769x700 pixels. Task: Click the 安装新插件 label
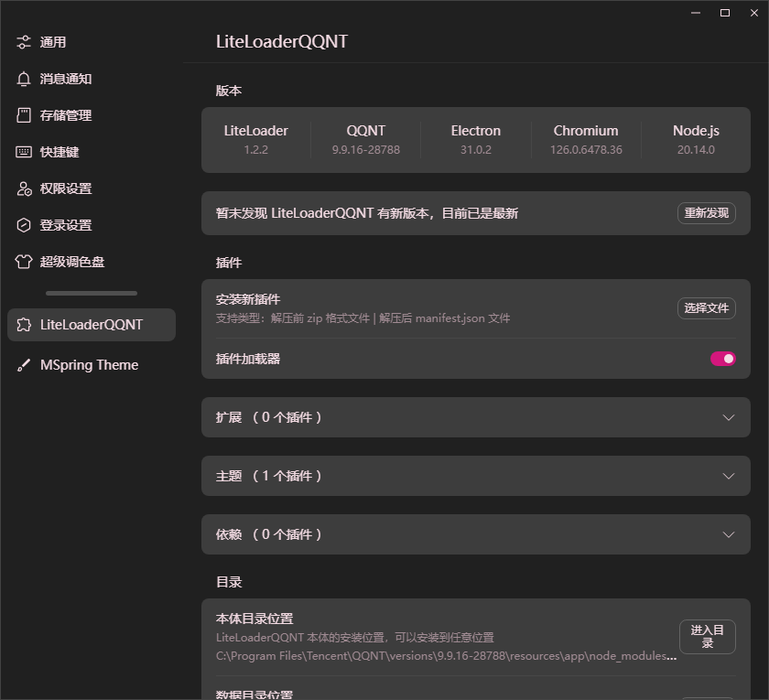[248, 299]
